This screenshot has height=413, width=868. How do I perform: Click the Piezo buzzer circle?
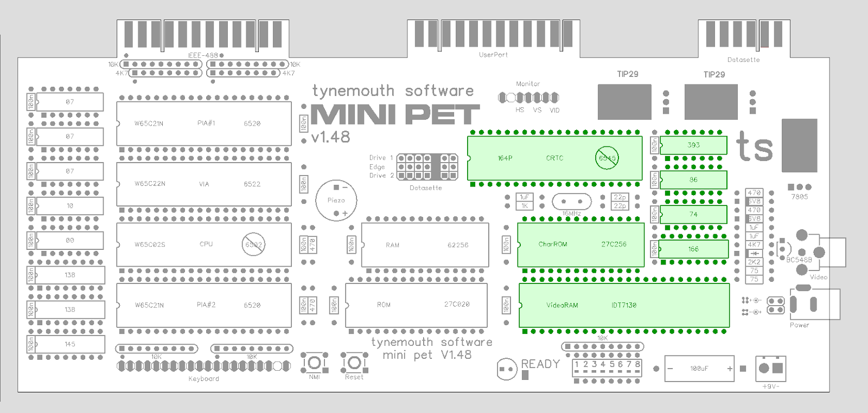336,201
